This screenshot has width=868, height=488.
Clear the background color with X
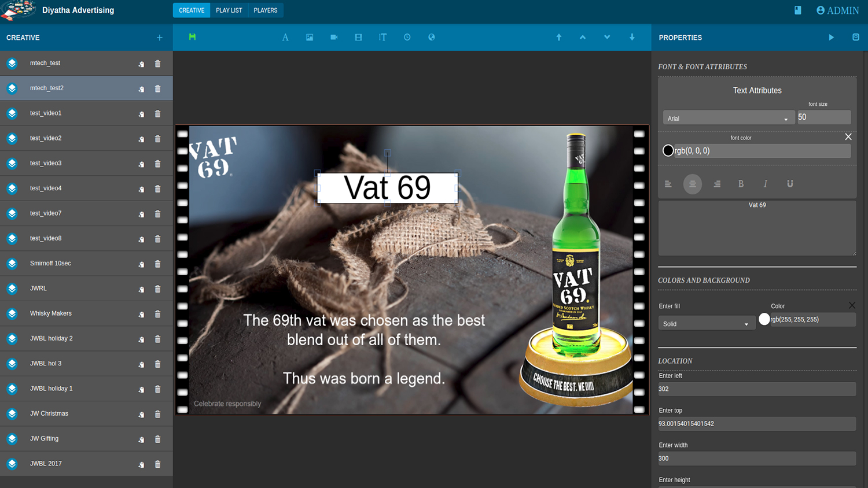coord(852,305)
